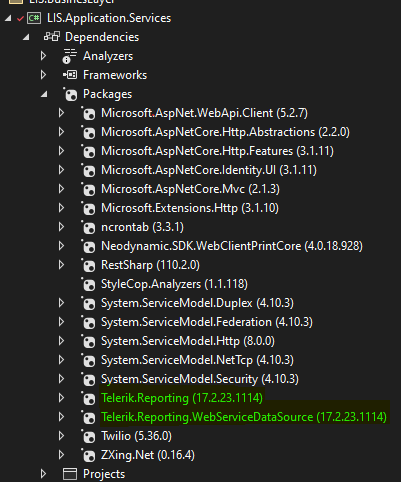Click the Analyzers icon
This screenshot has height=482, width=401.
click(70, 56)
